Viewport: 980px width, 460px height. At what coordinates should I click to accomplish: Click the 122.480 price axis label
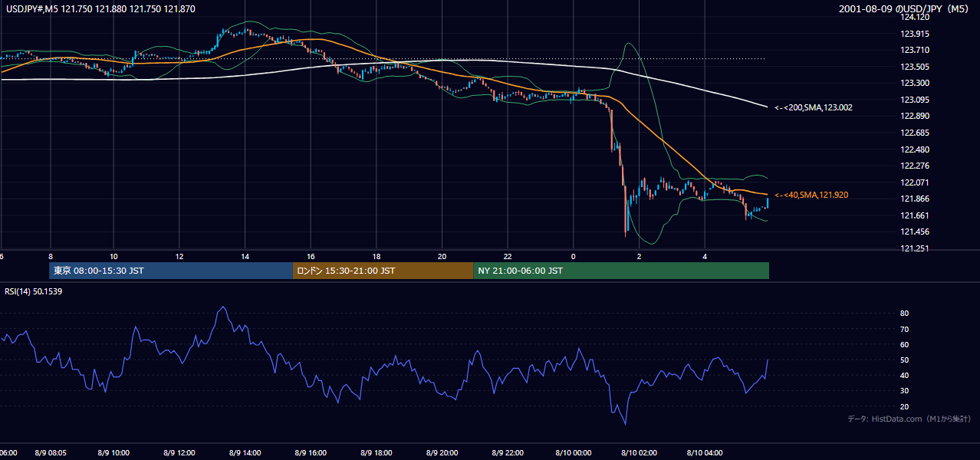(x=916, y=149)
